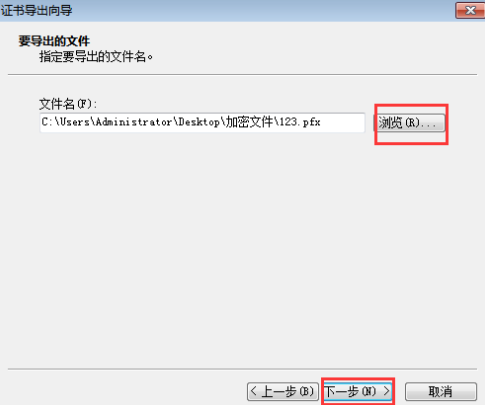
Task: Click the 证书导出向导 title bar text
Action: 36,10
